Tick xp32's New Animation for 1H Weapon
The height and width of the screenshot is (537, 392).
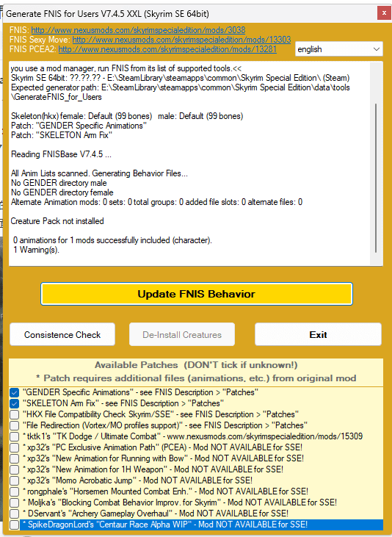[15, 469]
